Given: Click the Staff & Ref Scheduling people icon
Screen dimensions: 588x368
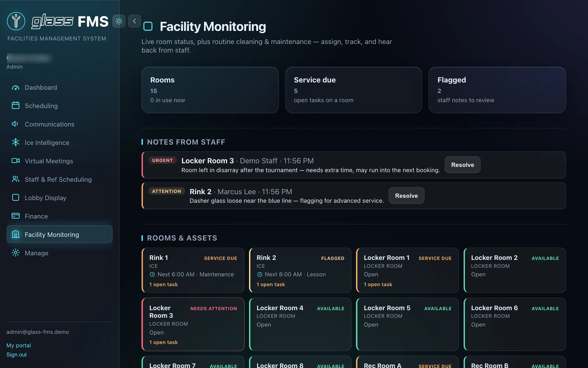Looking at the screenshot, I should pyautogui.click(x=15, y=179).
